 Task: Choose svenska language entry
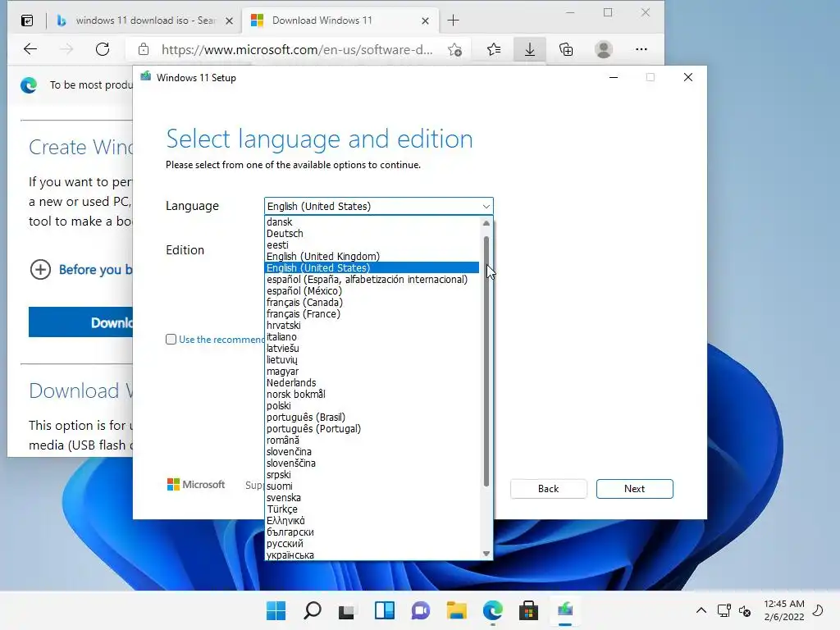(x=372, y=498)
